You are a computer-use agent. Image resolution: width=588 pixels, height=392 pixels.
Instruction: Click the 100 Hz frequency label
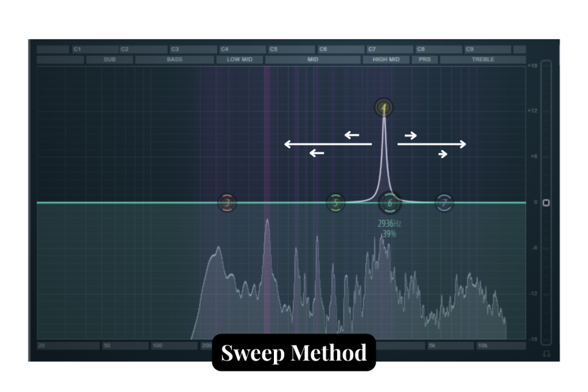pyautogui.click(x=157, y=346)
